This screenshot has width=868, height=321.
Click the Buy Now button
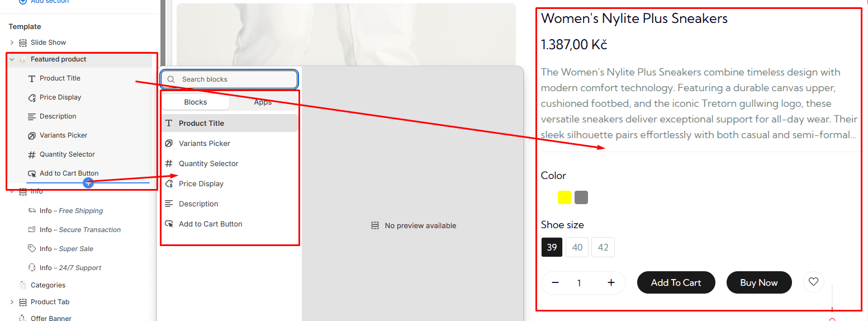tap(759, 282)
